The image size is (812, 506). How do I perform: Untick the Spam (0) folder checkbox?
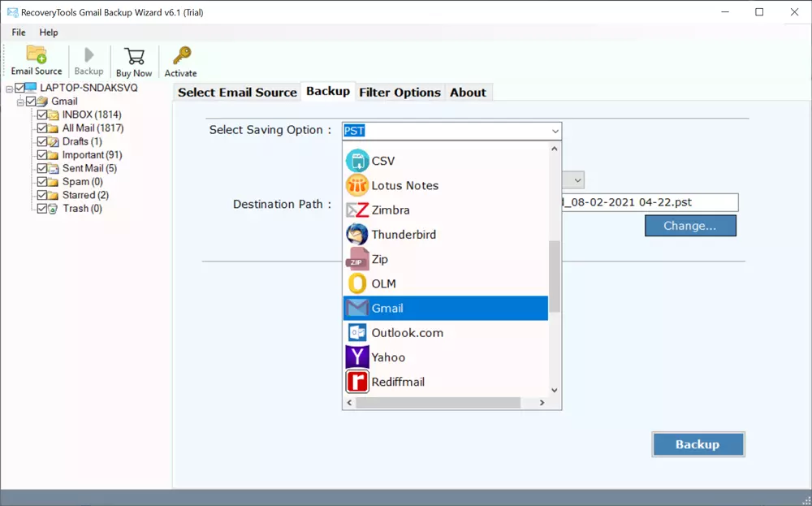42,182
